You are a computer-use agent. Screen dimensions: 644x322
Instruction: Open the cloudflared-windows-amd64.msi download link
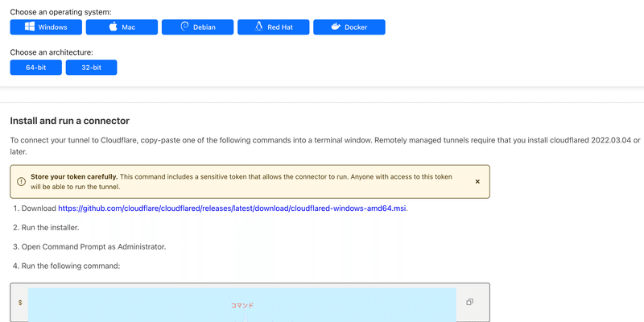click(x=232, y=208)
